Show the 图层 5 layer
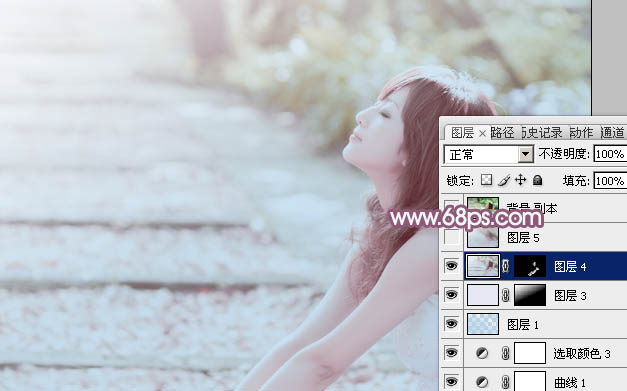The image size is (627, 391). tap(451, 237)
